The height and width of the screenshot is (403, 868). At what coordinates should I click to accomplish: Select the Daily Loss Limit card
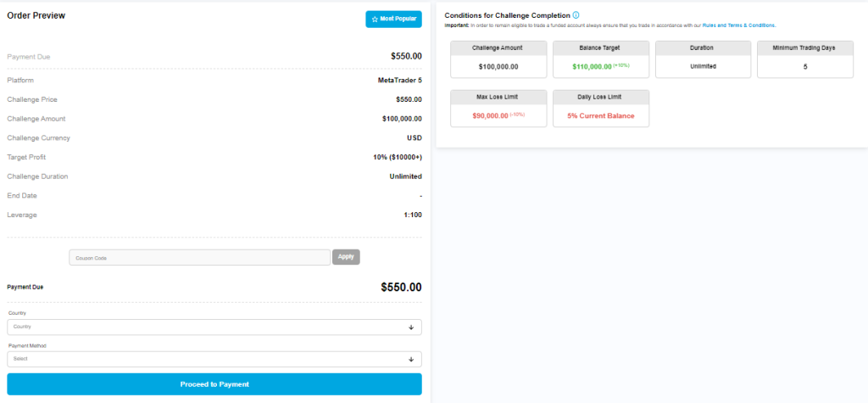(x=601, y=109)
